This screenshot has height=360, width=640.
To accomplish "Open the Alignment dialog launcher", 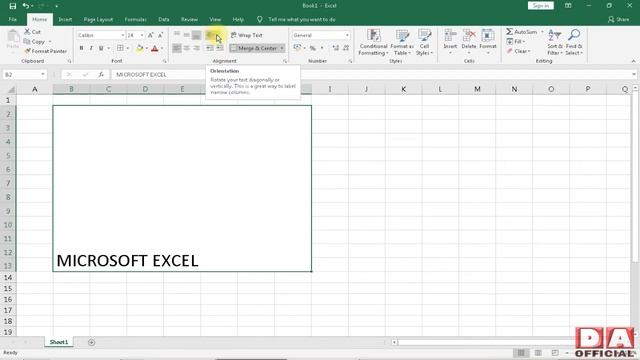I will coord(285,61).
